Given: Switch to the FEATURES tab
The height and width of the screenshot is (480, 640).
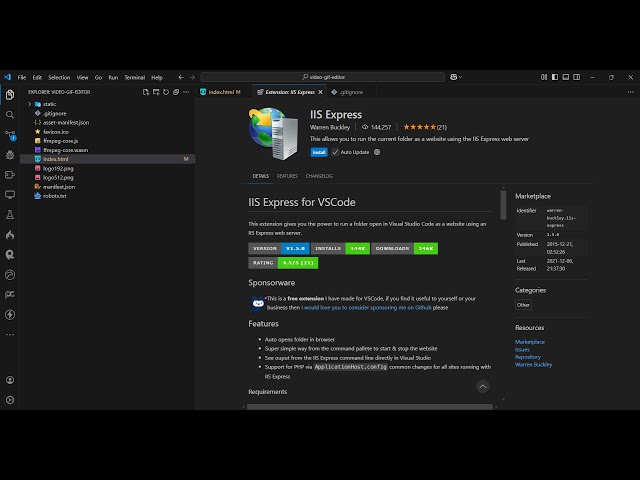Looking at the screenshot, I should click(x=287, y=176).
